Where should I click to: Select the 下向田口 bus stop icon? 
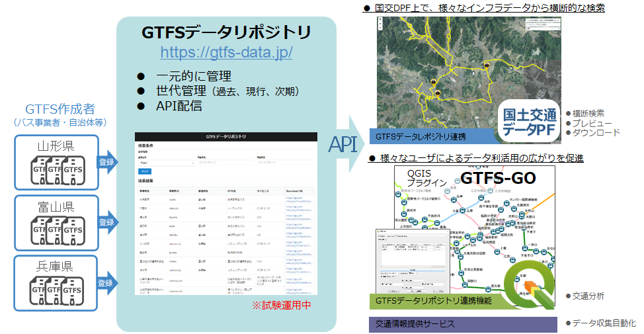(x=424, y=220)
